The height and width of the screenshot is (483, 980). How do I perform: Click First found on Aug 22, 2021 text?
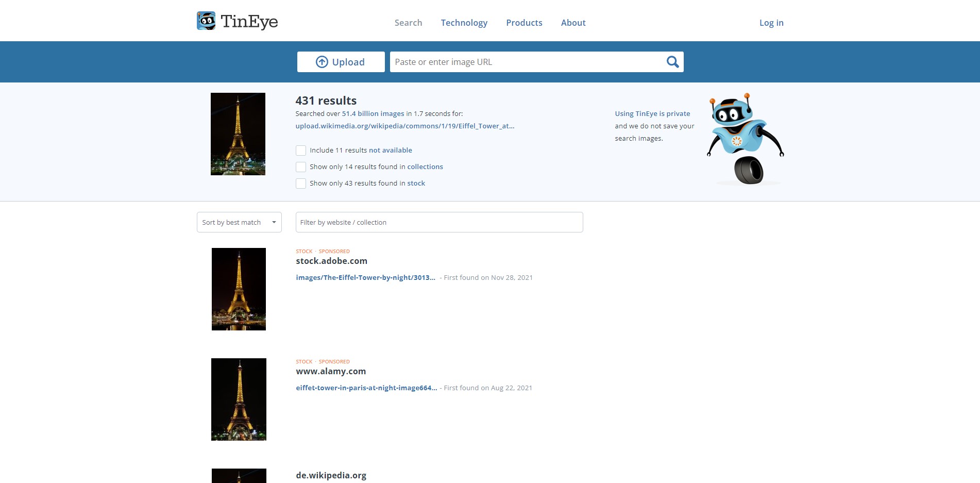coord(488,388)
